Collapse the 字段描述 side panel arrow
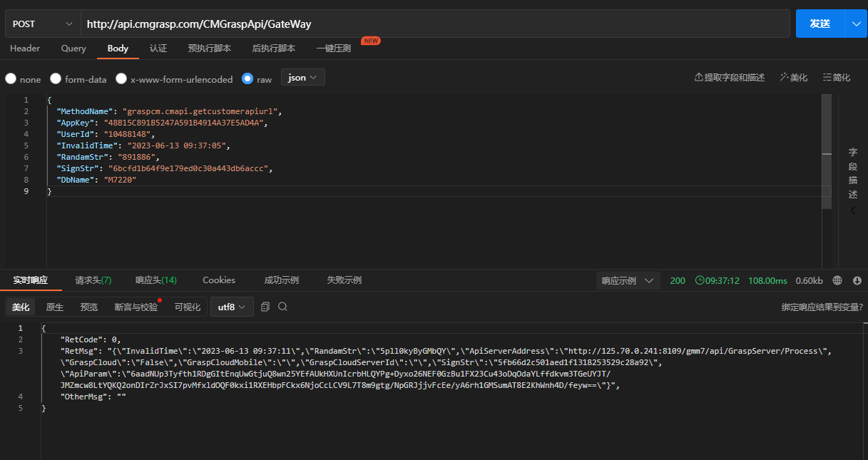Image resolution: width=868 pixels, height=460 pixels. click(x=853, y=211)
